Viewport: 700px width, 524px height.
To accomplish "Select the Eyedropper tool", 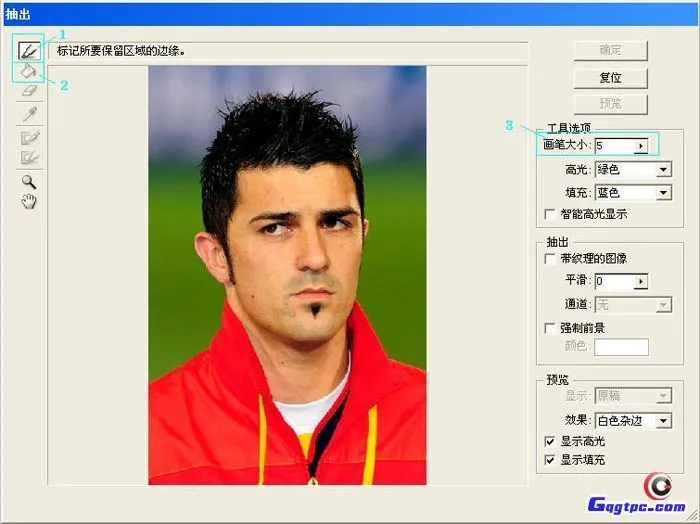I will (29, 113).
